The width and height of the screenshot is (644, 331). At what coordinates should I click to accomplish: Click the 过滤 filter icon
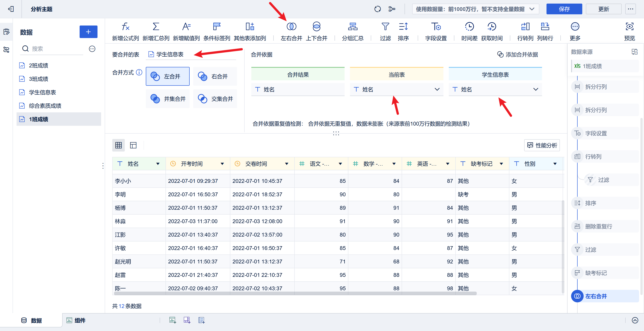click(385, 31)
